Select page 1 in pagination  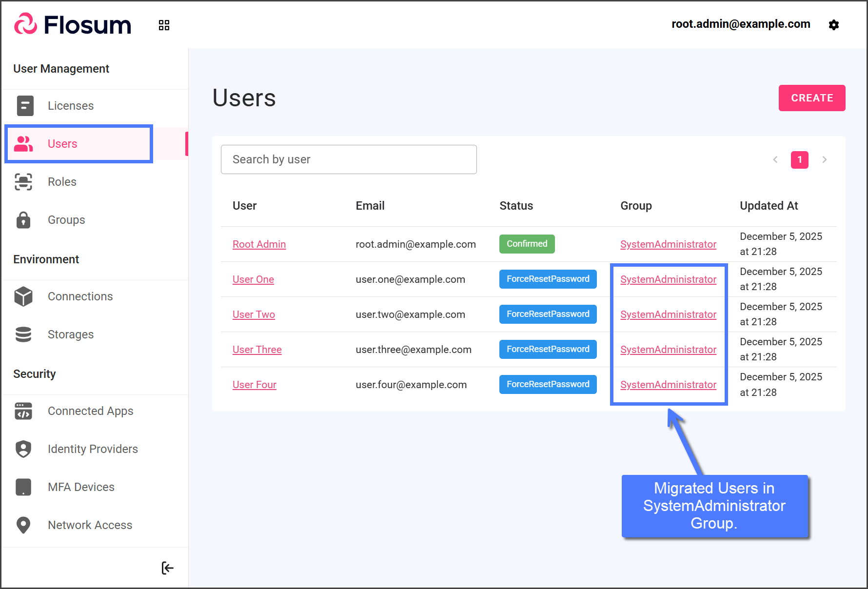799,159
